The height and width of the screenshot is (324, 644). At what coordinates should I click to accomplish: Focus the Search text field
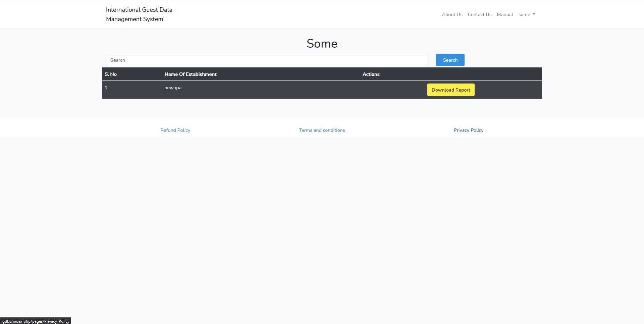click(267, 60)
